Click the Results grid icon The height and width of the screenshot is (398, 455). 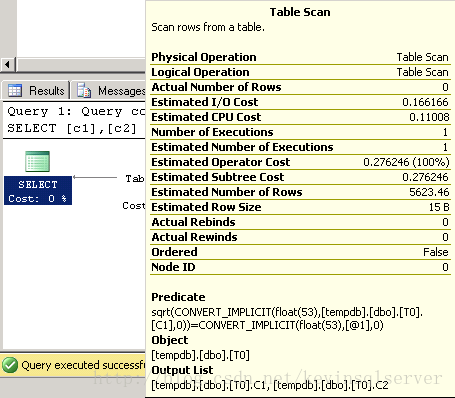15,90
